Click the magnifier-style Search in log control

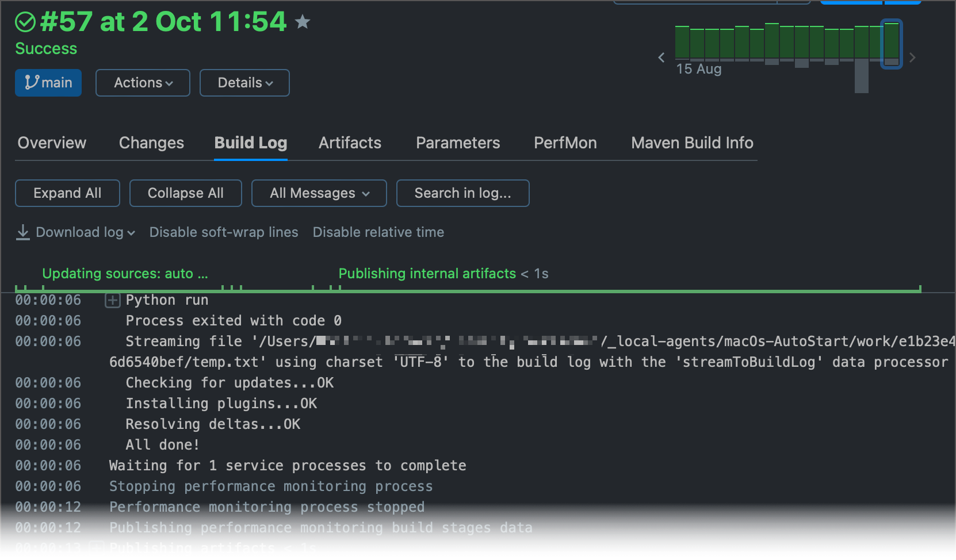[462, 193]
